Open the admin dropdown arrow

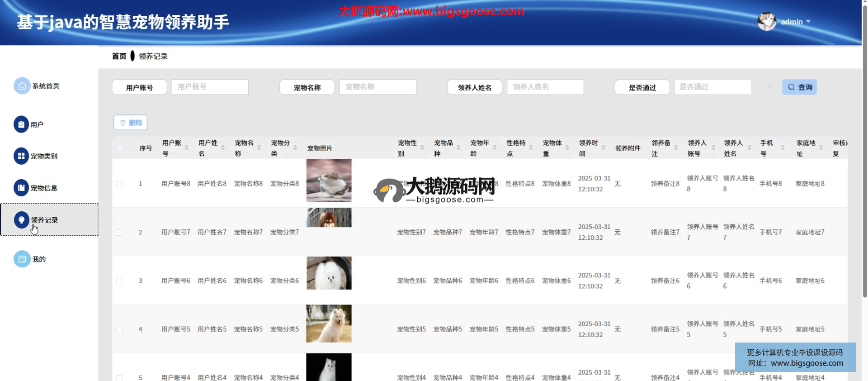pos(808,22)
